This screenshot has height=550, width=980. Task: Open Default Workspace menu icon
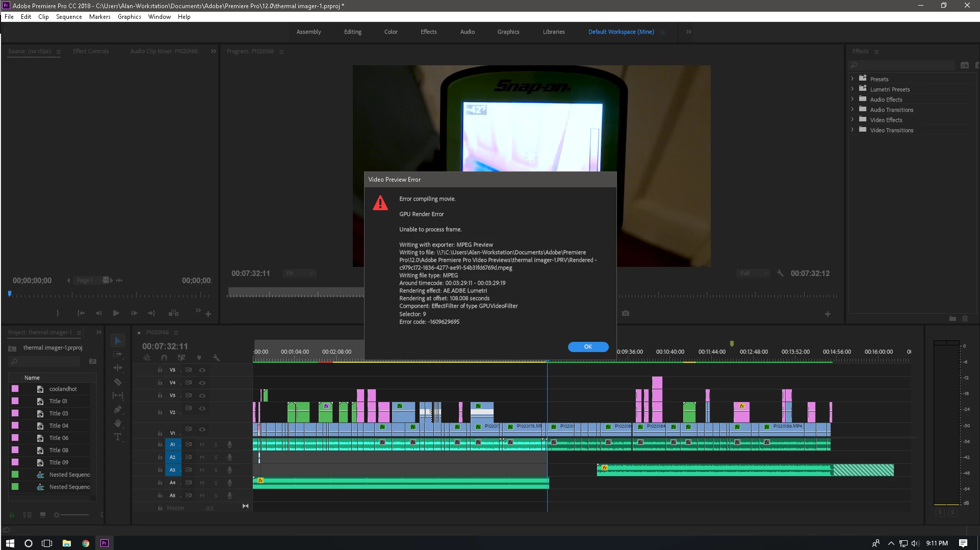pos(663,32)
